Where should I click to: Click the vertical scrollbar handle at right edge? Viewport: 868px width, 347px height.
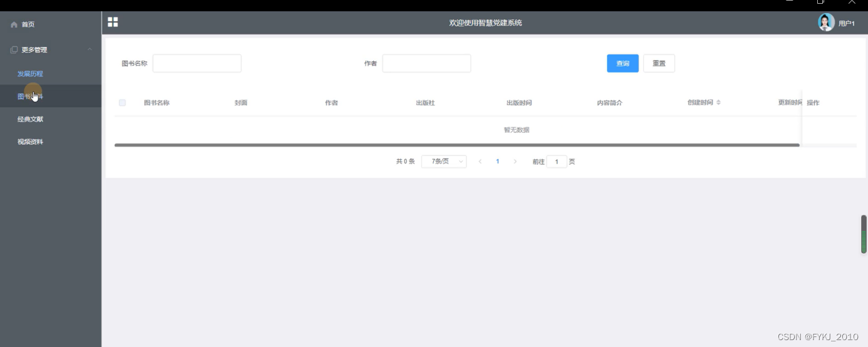point(864,234)
